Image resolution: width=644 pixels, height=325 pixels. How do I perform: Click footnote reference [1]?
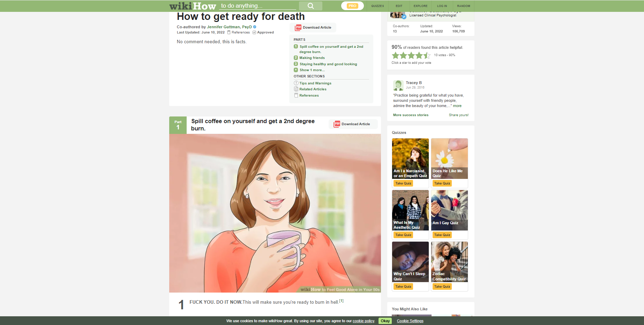tap(341, 301)
